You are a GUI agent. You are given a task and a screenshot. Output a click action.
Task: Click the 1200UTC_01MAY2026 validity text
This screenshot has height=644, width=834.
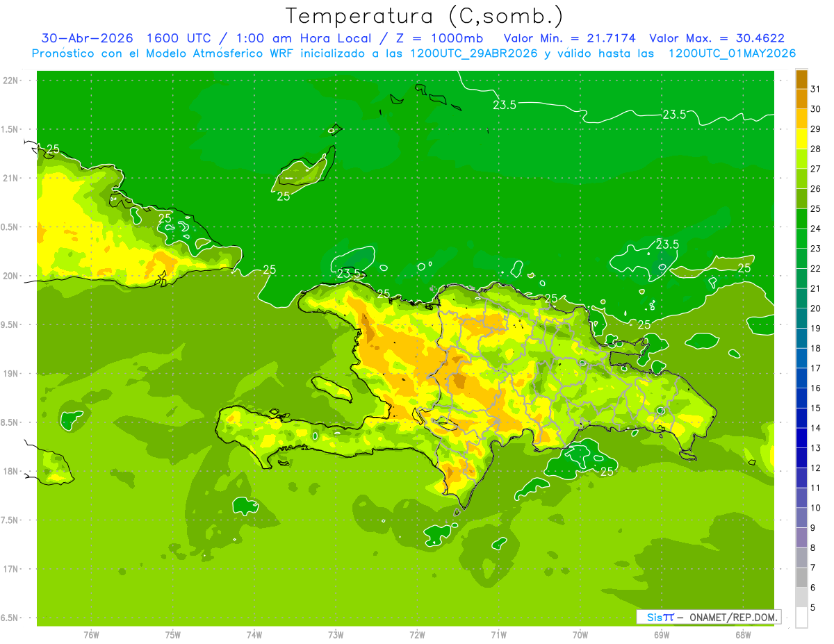pos(732,53)
